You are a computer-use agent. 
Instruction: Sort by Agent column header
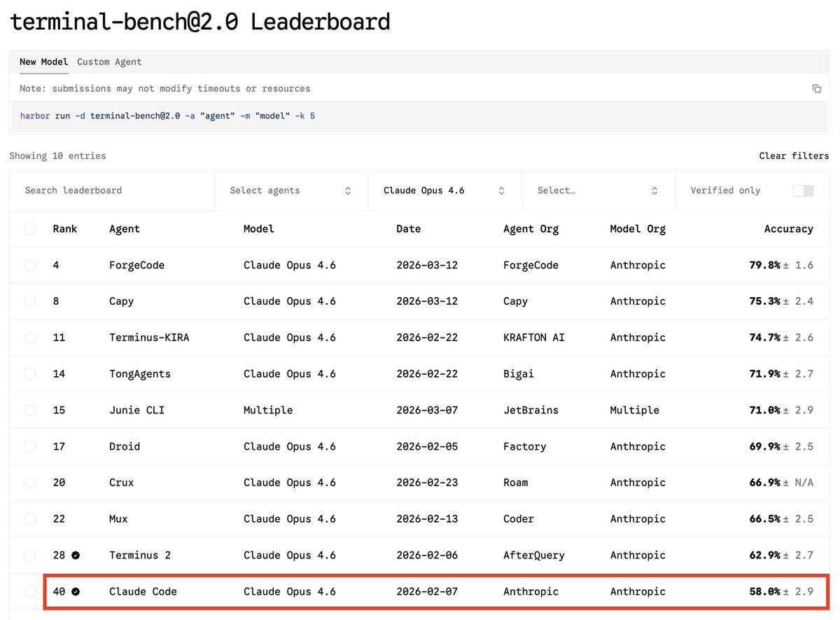point(125,229)
